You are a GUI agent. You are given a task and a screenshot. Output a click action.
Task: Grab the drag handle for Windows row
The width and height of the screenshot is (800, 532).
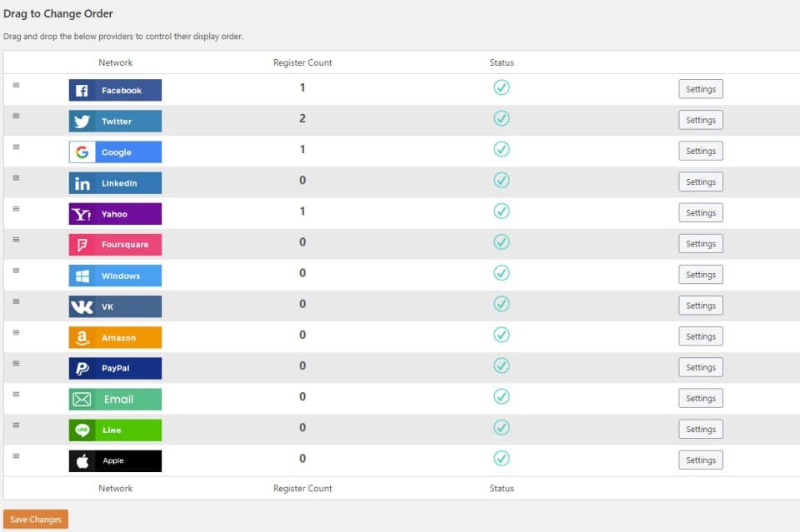17,271
